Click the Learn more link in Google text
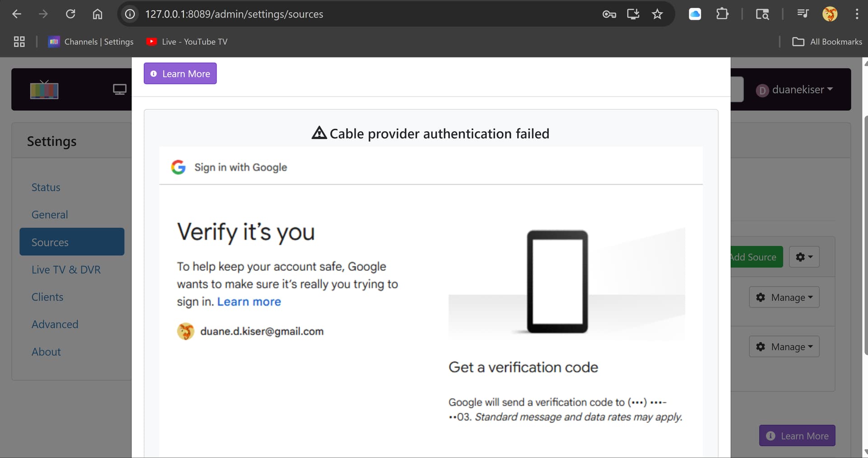 pyautogui.click(x=249, y=302)
